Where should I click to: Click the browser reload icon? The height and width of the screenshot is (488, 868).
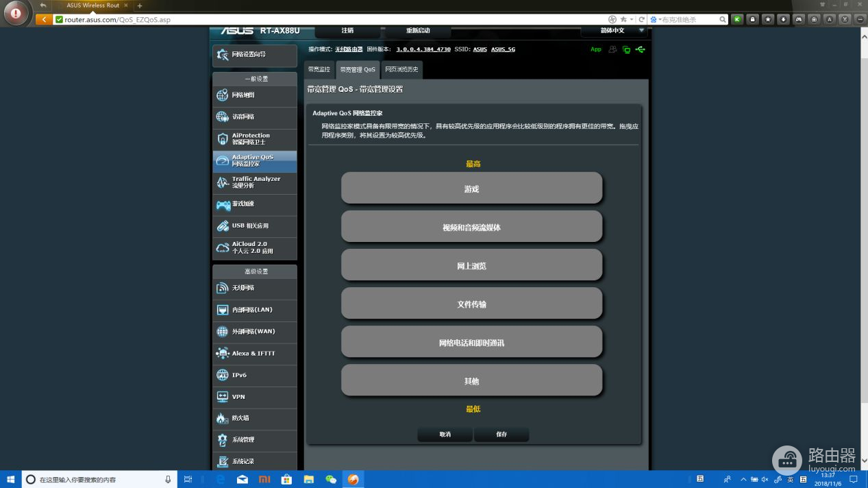tap(642, 19)
